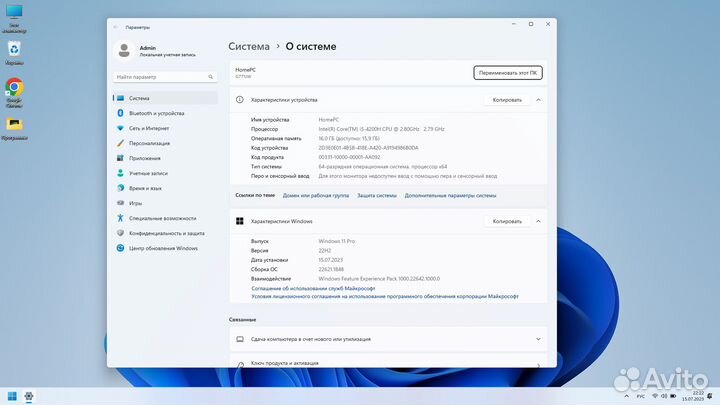Click the Найти параметр search field

coord(165,76)
